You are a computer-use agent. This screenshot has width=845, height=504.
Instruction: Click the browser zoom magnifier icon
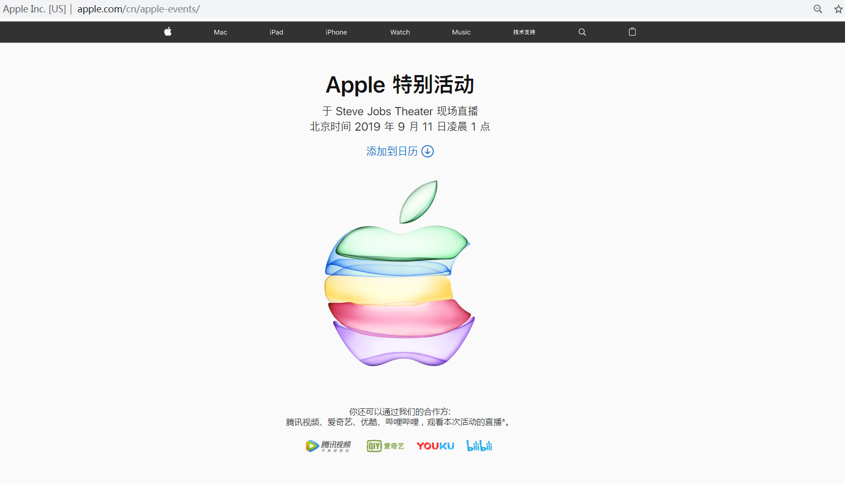[x=818, y=9]
